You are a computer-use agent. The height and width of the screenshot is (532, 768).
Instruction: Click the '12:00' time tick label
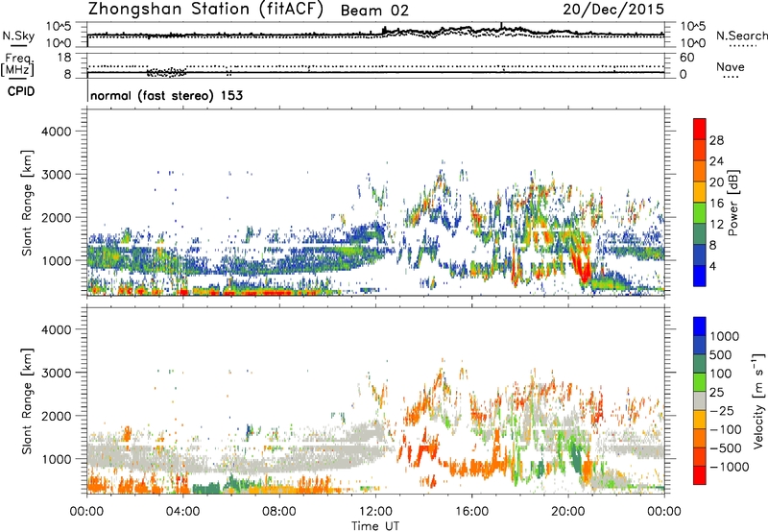coord(375,512)
